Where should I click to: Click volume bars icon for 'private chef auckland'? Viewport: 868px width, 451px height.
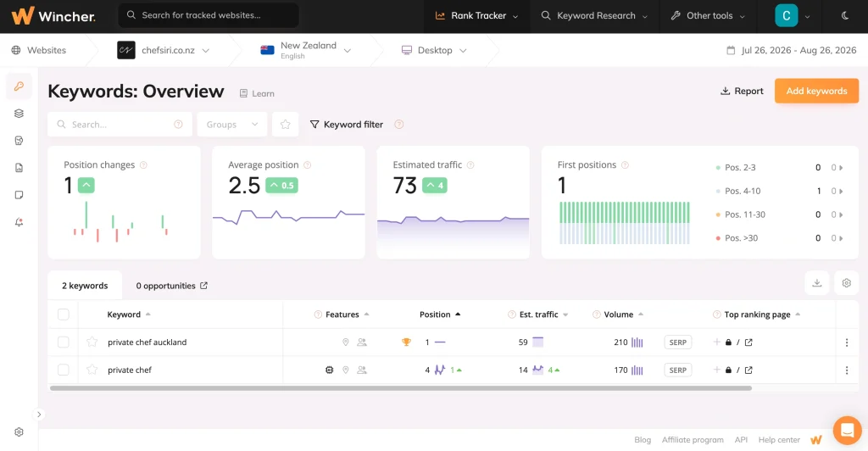[x=637, y=342]
